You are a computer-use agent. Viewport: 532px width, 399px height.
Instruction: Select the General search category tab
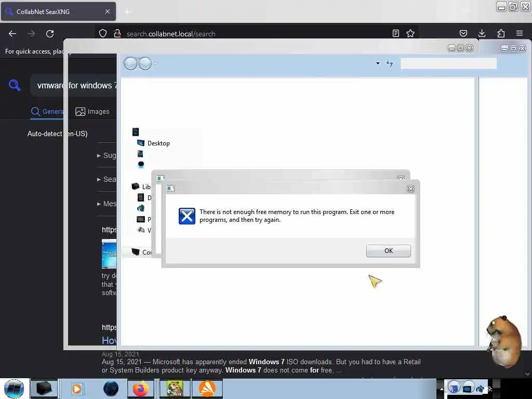(x=47, y=111)
